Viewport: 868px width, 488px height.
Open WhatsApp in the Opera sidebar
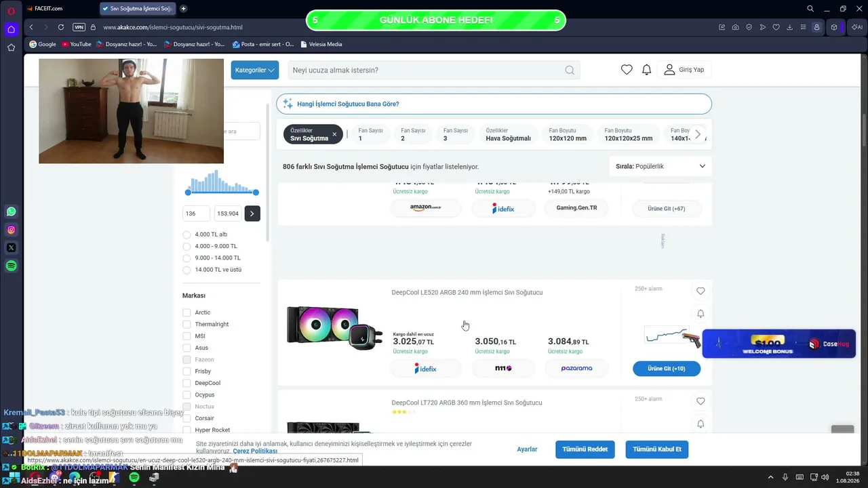(x=11, y=211)
